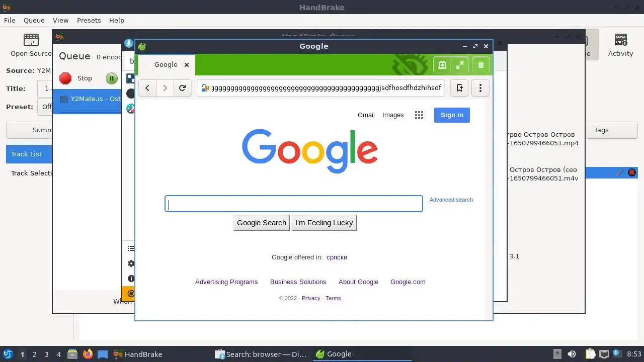Open the Advertising Programs link

(x=226, y=282)
